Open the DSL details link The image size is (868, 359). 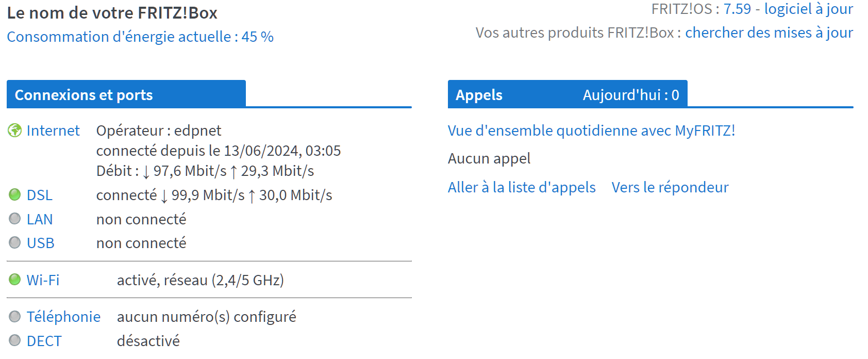tap(40, 195)
